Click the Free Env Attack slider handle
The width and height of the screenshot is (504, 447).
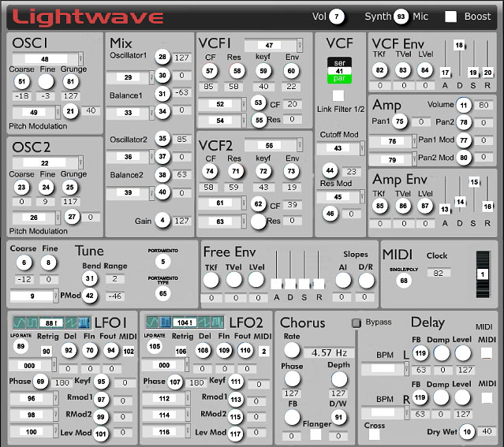click(x=276, y=284)
